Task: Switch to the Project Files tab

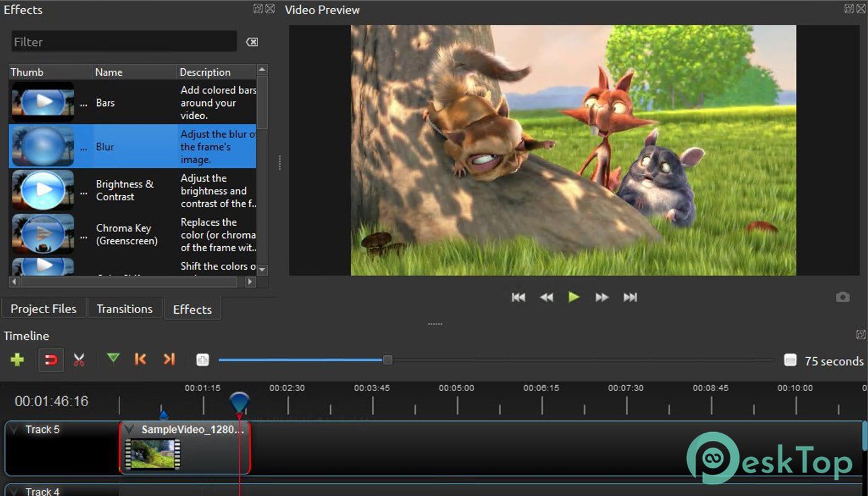Action: [43, 309]
